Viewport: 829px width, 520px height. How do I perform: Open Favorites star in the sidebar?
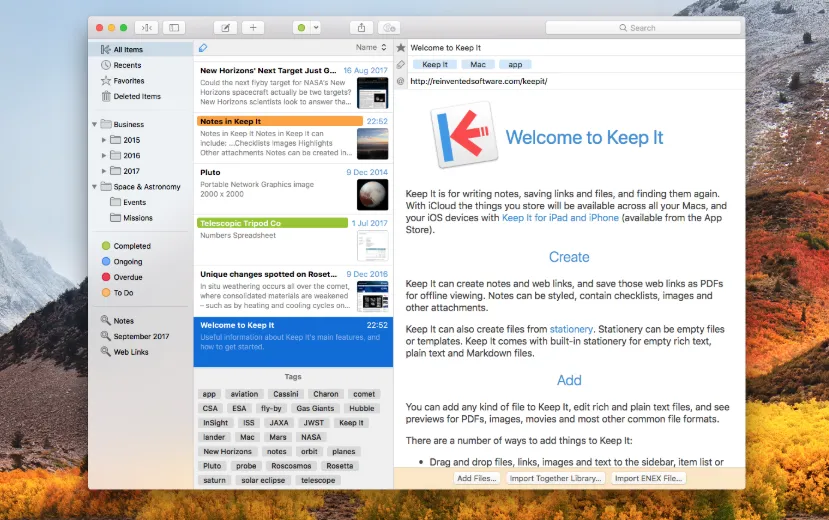pyautogui.click(x=140, y=81)
